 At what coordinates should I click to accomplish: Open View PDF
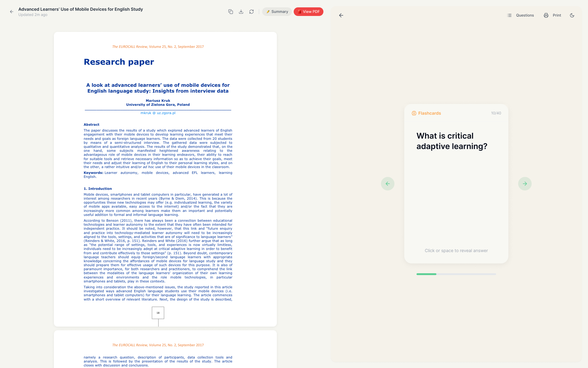click(x=308, y=11)
